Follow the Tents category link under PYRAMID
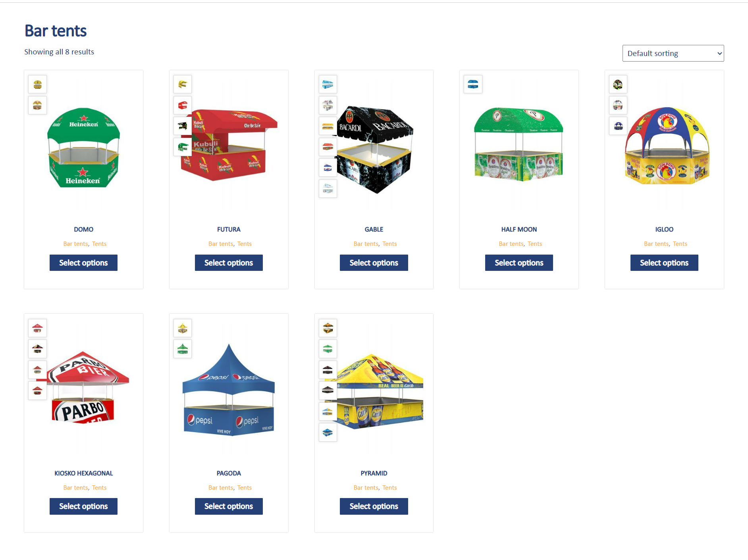Viewport: 748px width, 560px height. click(389, 488)
